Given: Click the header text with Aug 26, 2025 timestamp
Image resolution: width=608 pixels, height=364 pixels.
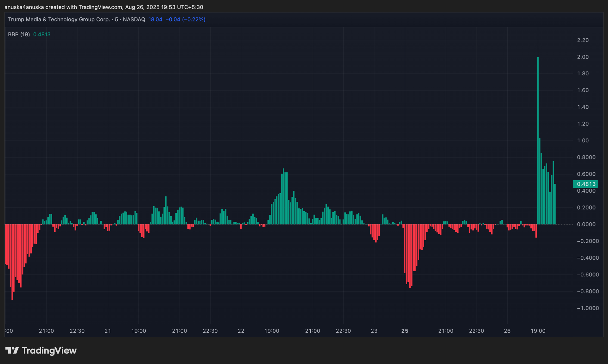Looking at the screenshot, I should 104,7.
